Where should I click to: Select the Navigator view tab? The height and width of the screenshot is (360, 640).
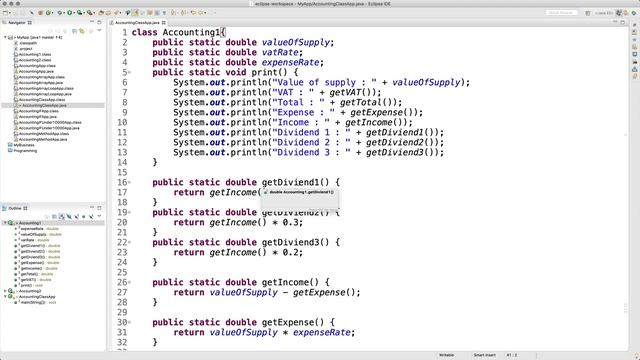coord(17,22)
